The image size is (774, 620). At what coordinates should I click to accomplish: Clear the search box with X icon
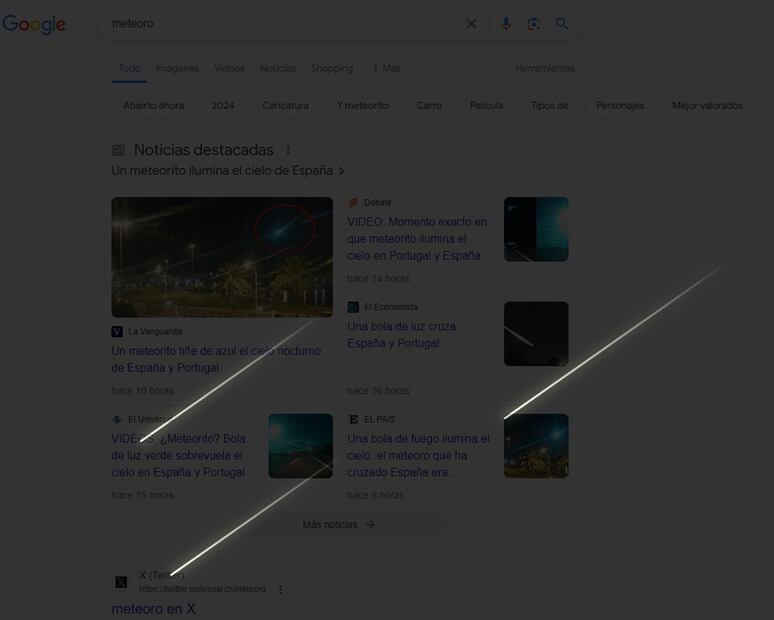coord(472,24)
